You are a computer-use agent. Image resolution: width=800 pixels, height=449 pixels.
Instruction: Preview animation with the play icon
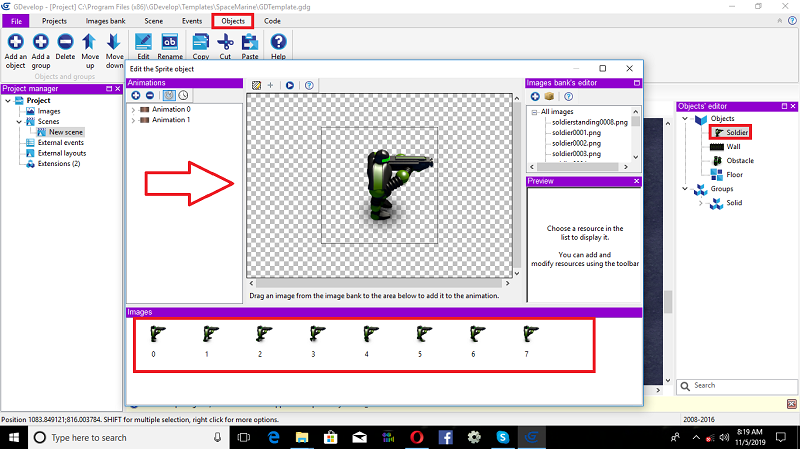290,85
